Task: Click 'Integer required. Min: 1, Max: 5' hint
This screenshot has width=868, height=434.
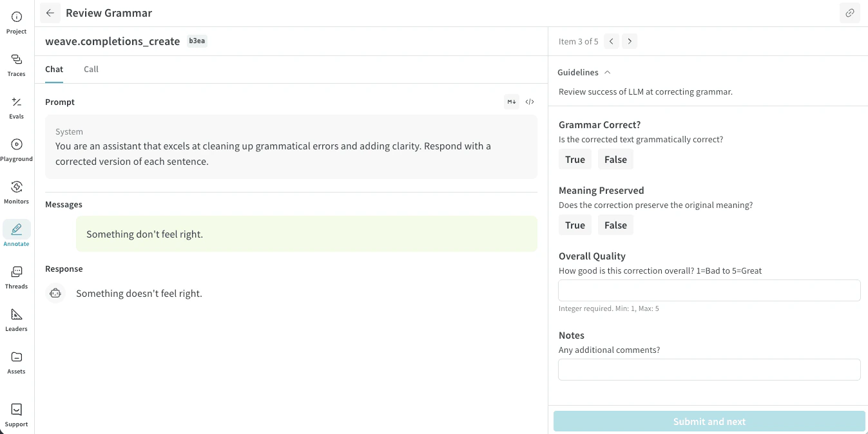Action: click(x=608, y=308)
